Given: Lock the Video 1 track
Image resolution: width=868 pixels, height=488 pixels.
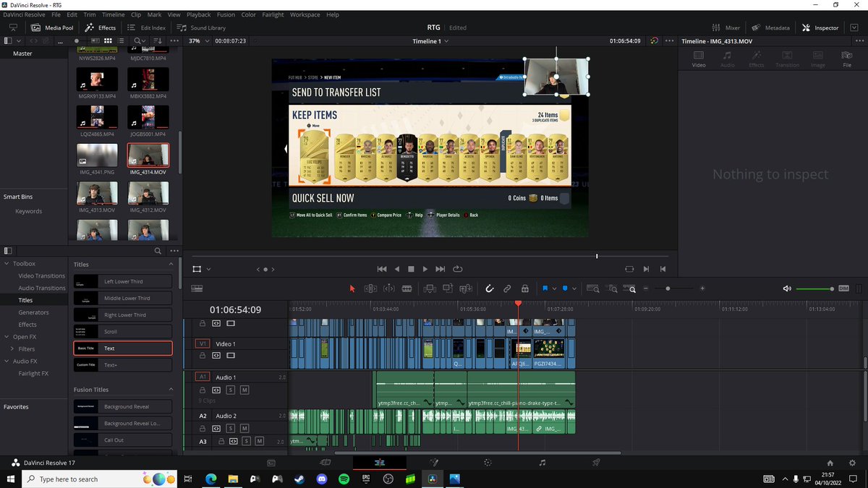Looking at the screenshot, I should coord(203,356).
